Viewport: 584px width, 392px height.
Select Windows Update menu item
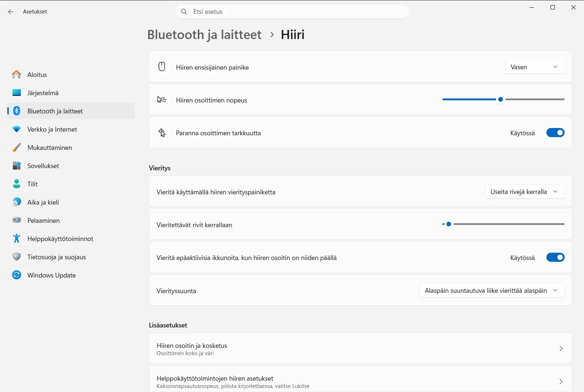click(x=71, y=275)
